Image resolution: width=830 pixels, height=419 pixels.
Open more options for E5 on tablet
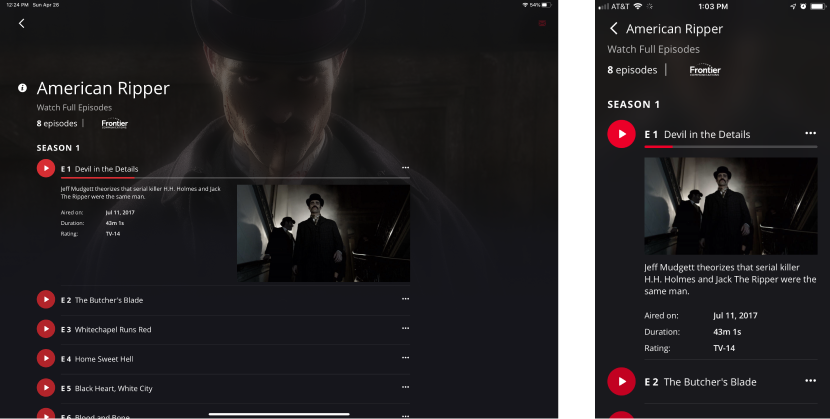click(405, 387)
